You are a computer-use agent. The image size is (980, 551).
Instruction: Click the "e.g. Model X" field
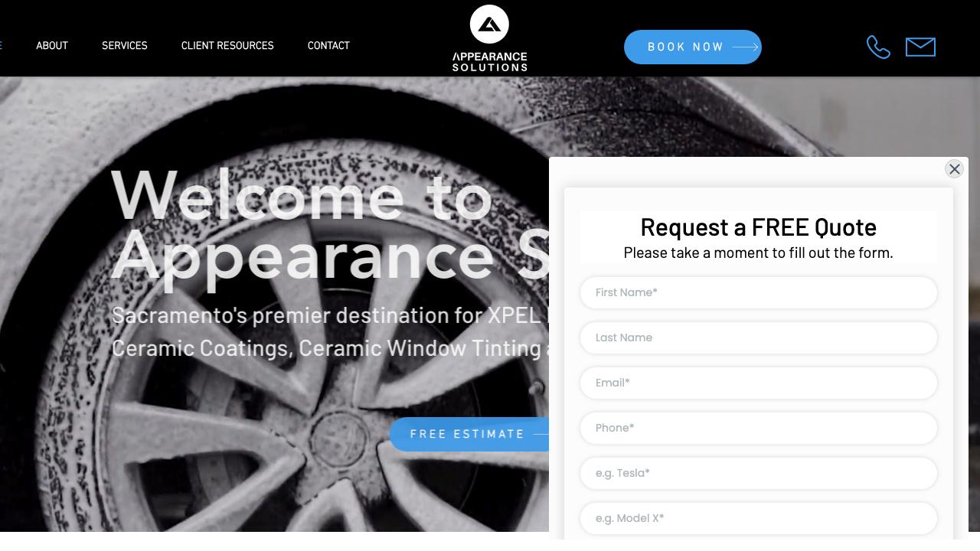click(758, 518)
